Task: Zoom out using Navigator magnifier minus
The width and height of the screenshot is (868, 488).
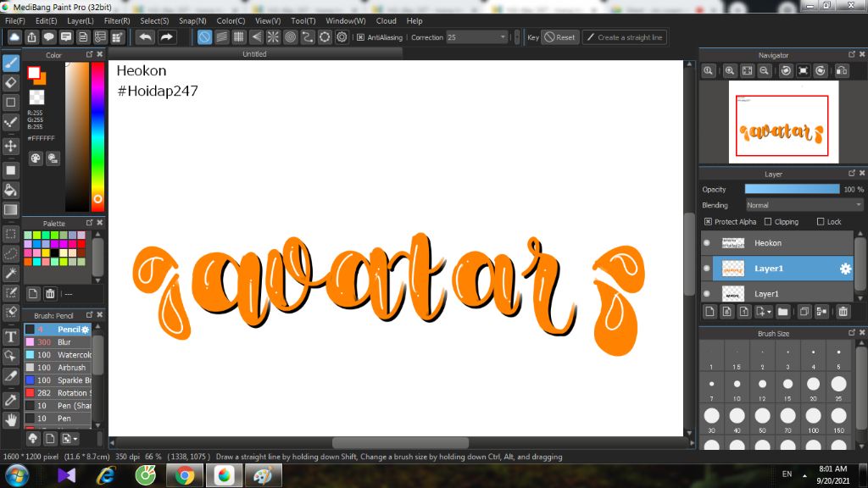Action: pyautogui.click(x=764, y=71)
